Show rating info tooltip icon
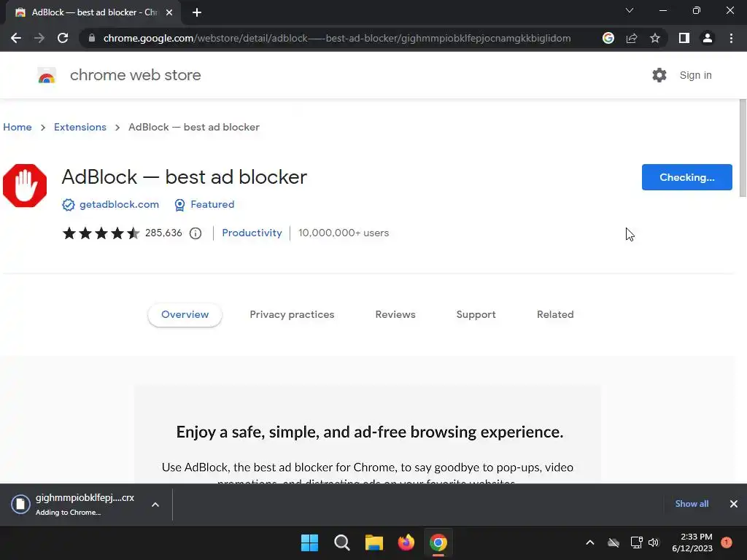Image resolution: width=747 pixels, height=560 pixels. pyautogui.click(x=196, y=233)
